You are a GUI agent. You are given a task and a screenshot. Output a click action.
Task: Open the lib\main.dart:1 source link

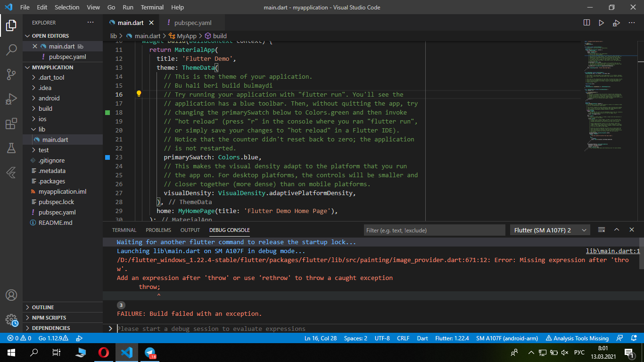coord(613,251)
